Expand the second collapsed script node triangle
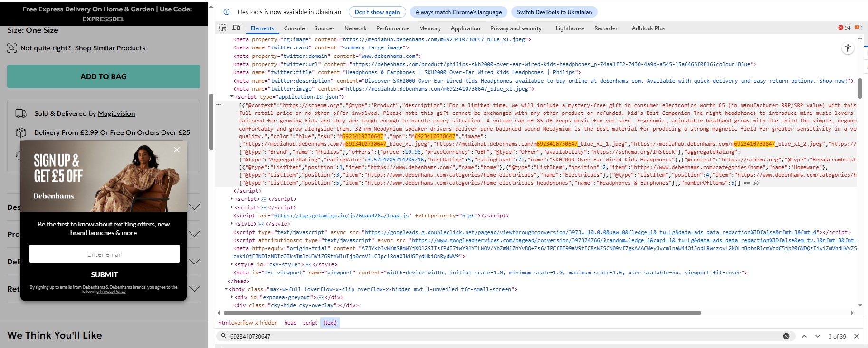This screenshot has width=868, height=348. [232, 207]
